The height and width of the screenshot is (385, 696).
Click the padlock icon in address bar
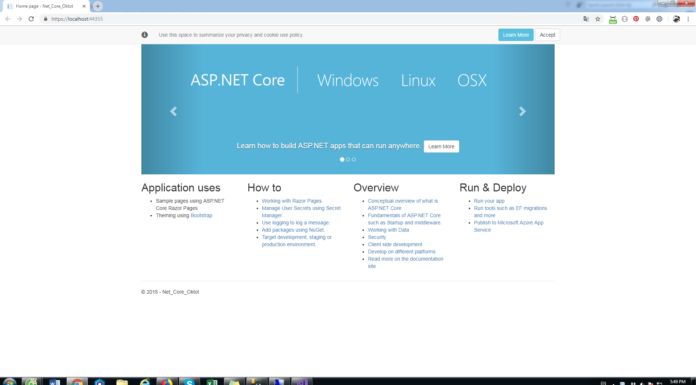click(x=45, y=19)
